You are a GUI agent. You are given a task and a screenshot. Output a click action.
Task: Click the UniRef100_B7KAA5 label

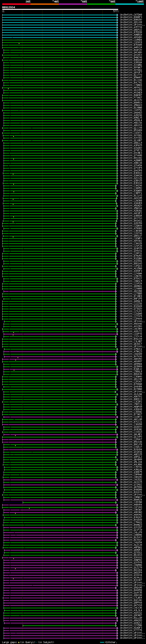click(131, 45)
